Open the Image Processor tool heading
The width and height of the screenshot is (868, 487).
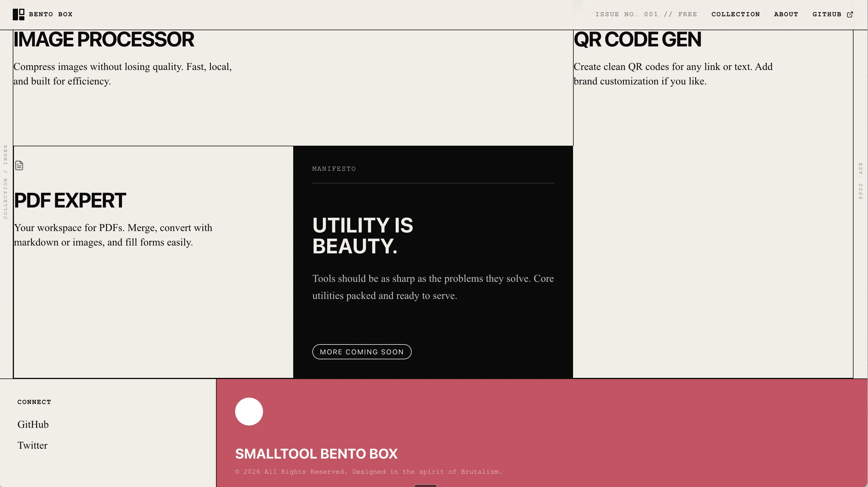pos(103,39)
